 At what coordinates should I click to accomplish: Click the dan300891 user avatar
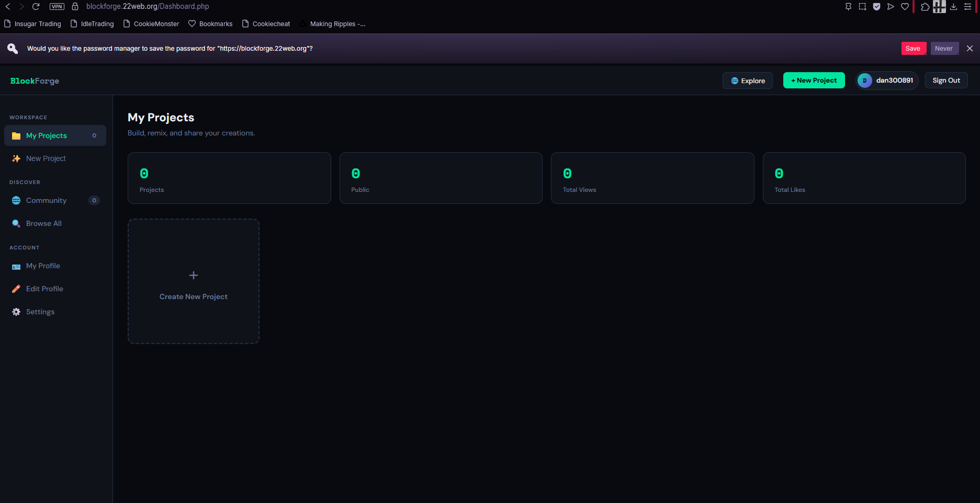[864, 81]
